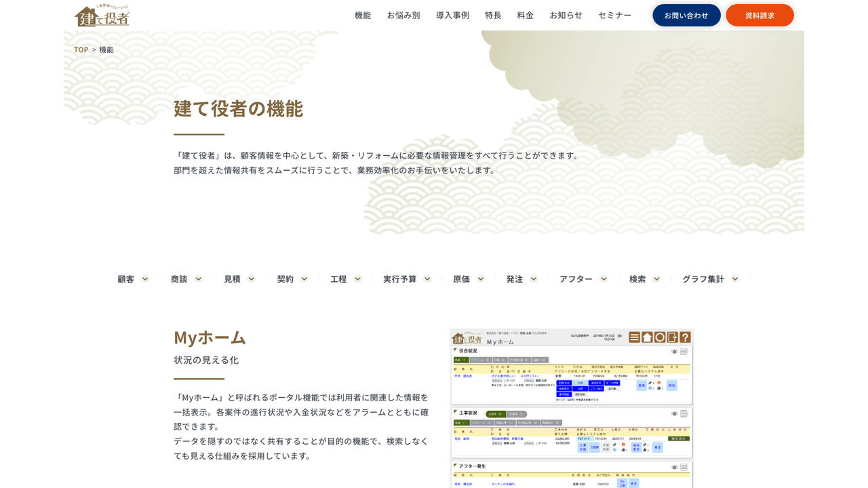868x488 pixels.
Task: Open the Myホーム screenshot image
Action: tap(572, 408)
